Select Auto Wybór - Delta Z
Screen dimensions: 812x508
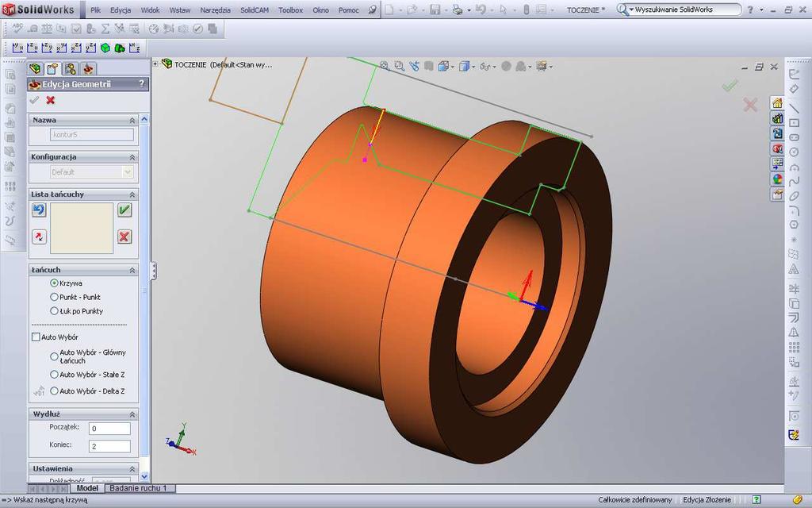click(x=54, y=391)
